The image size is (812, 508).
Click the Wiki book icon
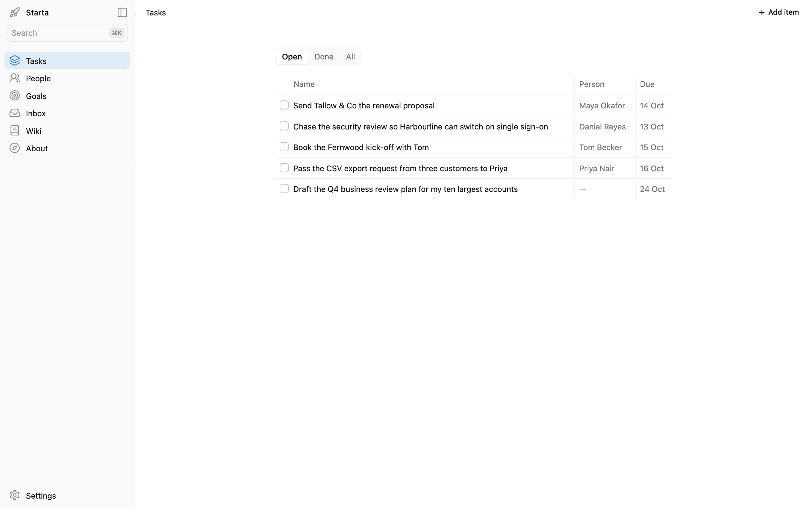pyautogui.click(x=15, y=131)
